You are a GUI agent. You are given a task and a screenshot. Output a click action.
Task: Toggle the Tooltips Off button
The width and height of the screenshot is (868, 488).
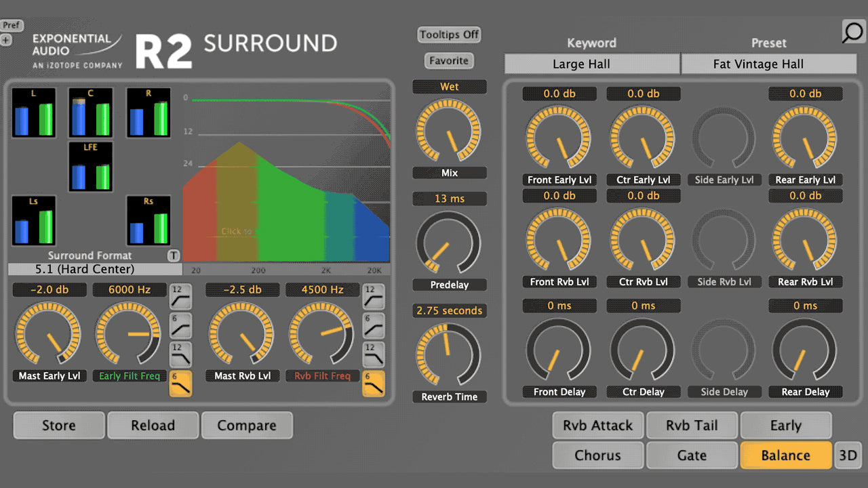pos(449,35)
